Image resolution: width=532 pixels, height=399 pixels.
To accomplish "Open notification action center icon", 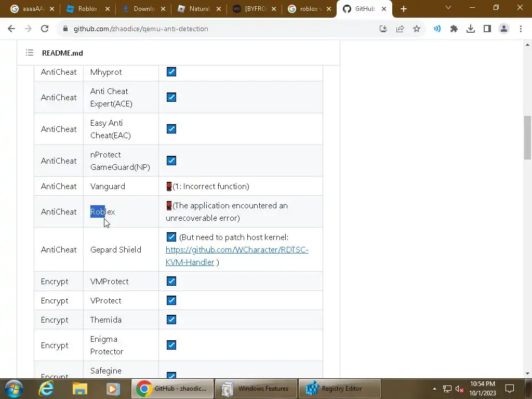I will [x=510, y=389].
